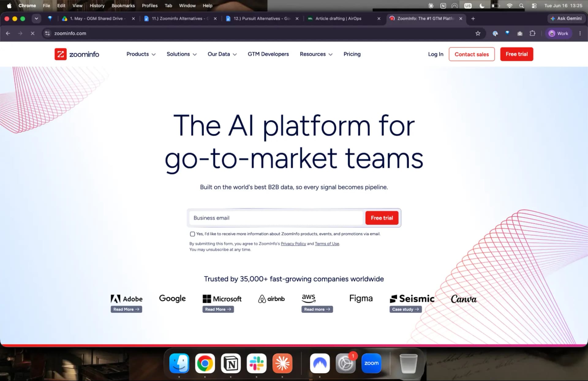Bookmark this page with the star icon
Viewport: 588px width, 381px height.
478,33
